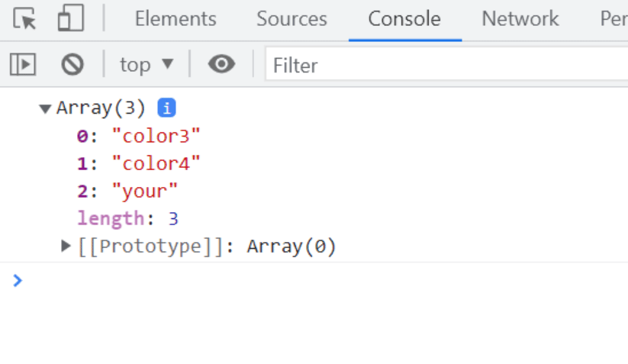Screen dimensions: 628x364
Task: Click the Array(3) label text
Action: [101, 108]
